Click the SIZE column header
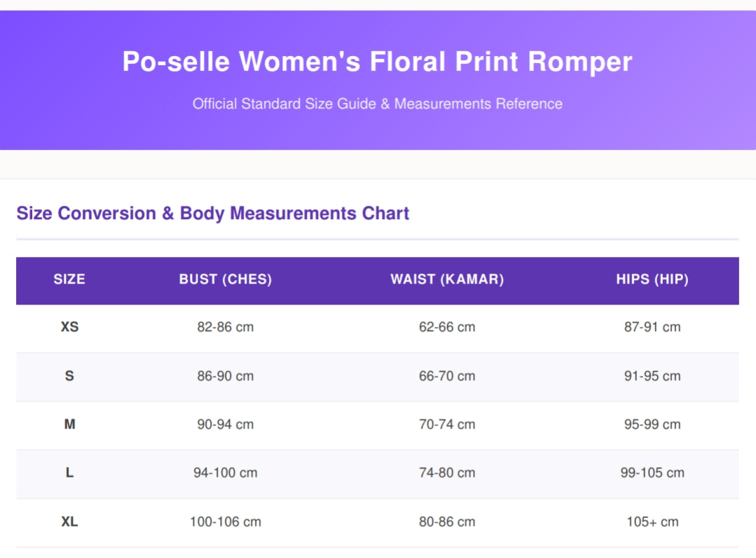756x558 pixels. click(69, 279)
